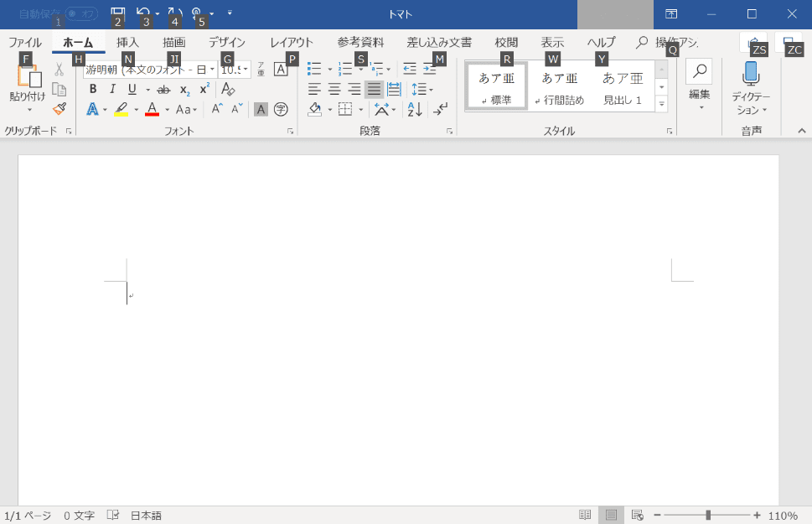This screenshot has width=812, height=524.
Task: Apply yellow text highlight color
Action: [x=121, y=109]
